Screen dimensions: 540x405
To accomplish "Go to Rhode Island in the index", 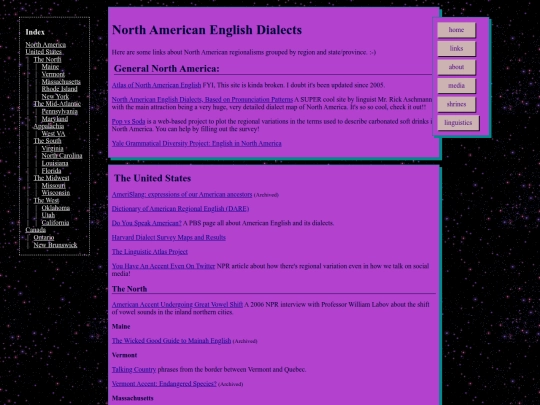I will 60,89.
